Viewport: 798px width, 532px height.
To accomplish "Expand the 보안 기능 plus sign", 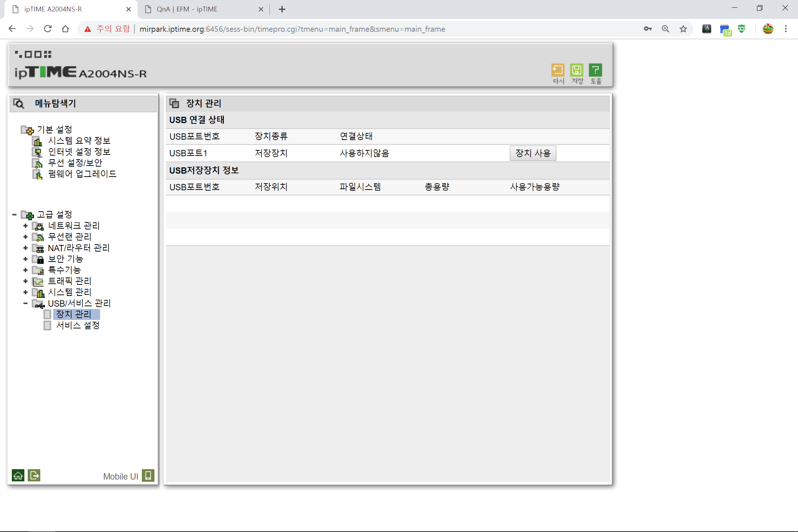I will coord(25,259).
